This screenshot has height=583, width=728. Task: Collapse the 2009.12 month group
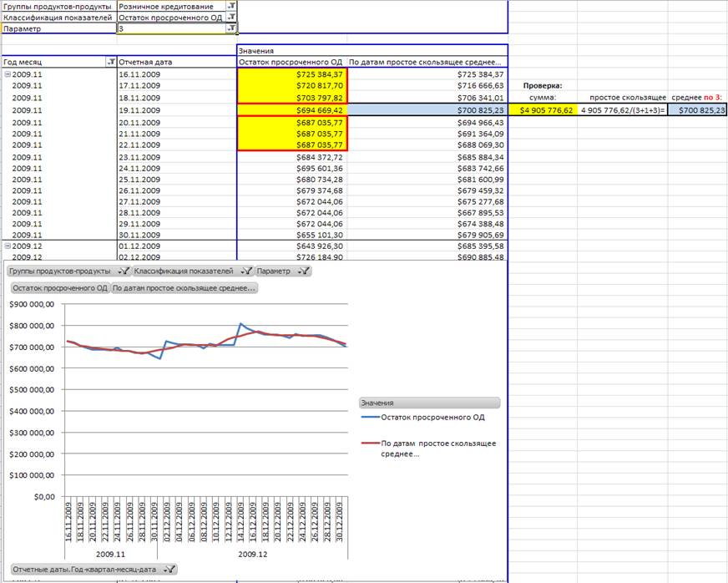tap(8, 246)
